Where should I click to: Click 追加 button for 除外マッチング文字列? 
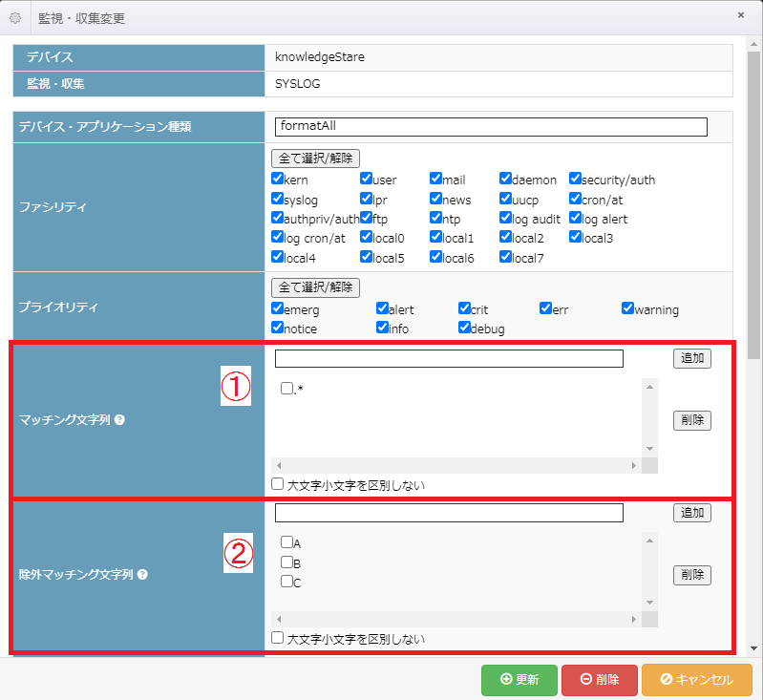692,513
